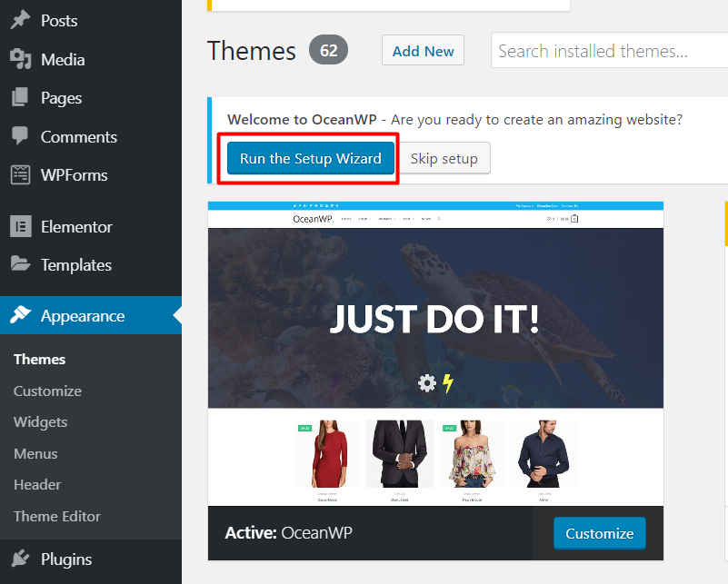The width and height of the screenshot is (728, 584).
Task: Open the Comments section
Action: (91, 137)
